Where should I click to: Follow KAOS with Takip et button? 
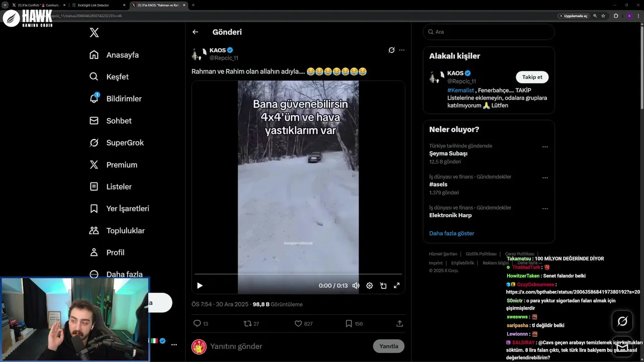click(532, 77)
